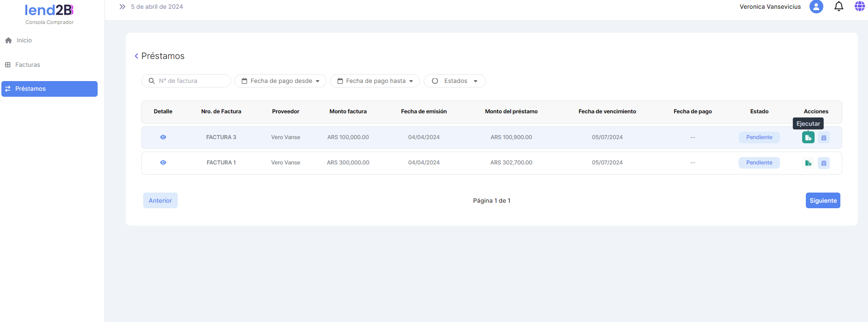868x322 pixels.
Task: Open the notifications bell
Action: [839, 6]
